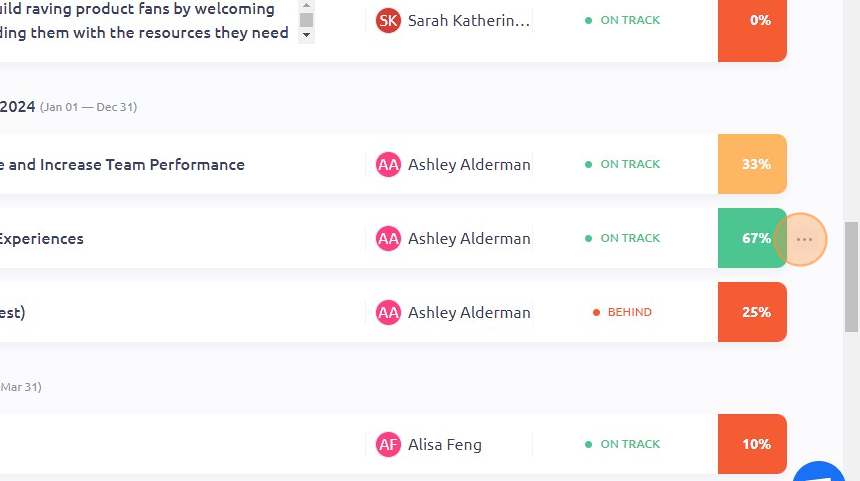Open the blue chat bubble widget

[x=819, y=472]
